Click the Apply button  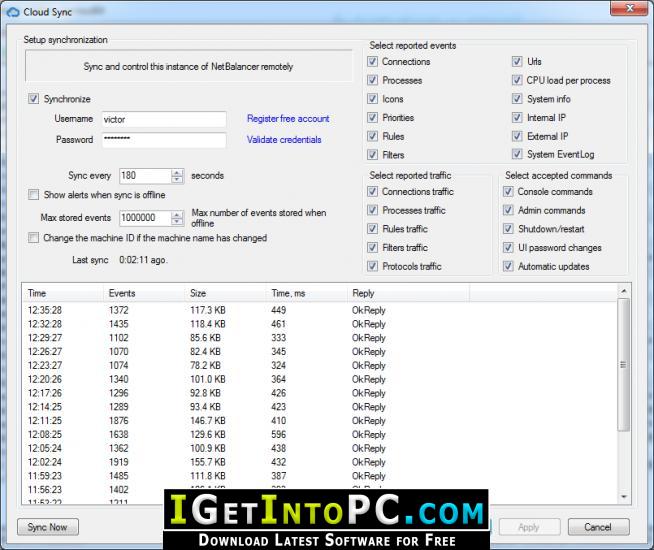coord(529,527)
